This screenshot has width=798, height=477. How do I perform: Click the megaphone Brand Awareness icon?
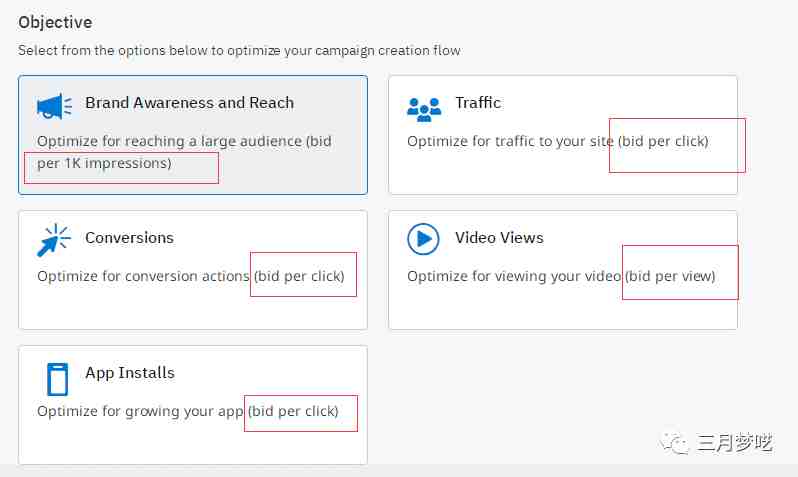point(54,106)
